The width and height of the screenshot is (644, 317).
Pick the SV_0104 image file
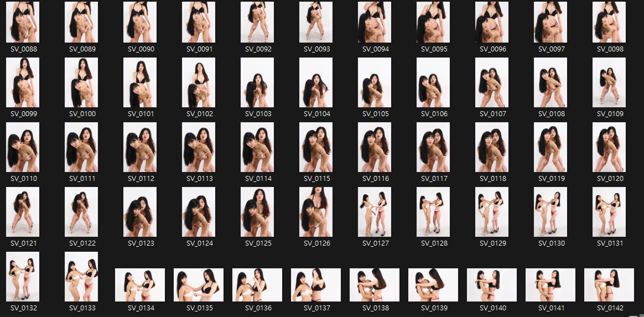coord(316,83)
